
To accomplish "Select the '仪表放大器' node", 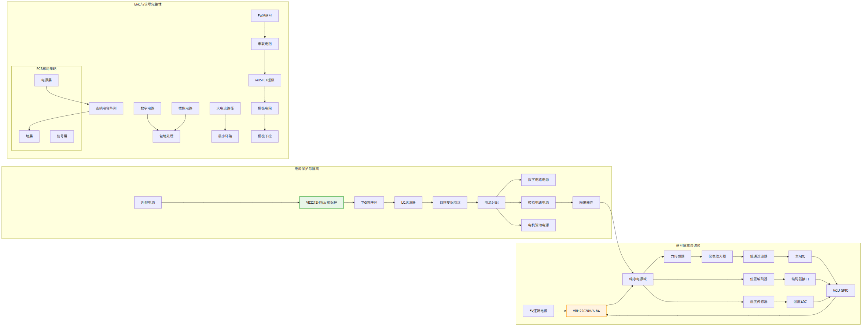I will pos(717,256).
